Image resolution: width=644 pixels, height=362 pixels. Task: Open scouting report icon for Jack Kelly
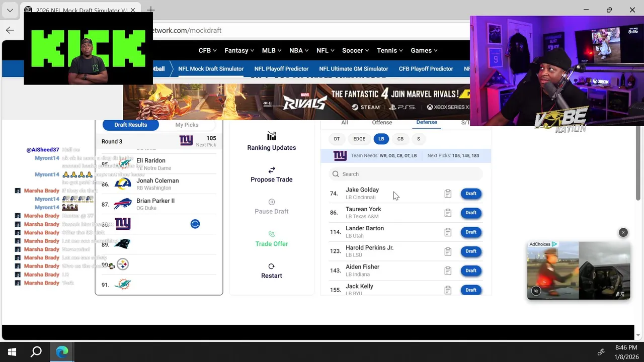click(x=448, y=290)
